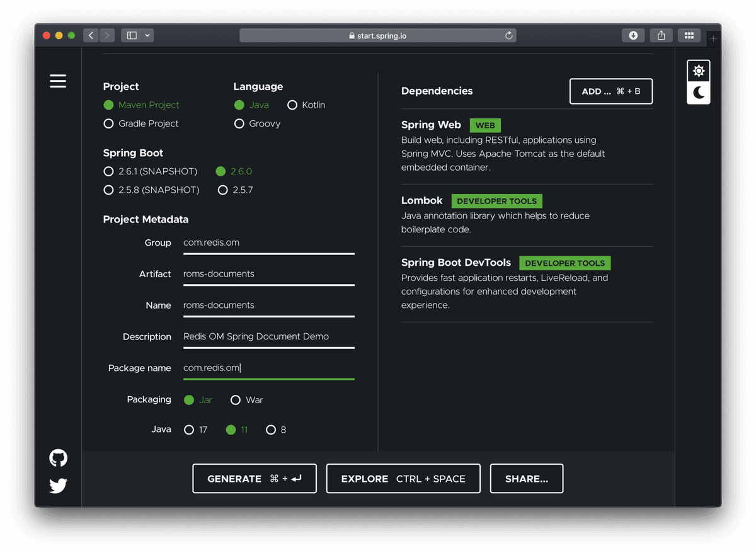The image size is (756, 553).
Task: Select Gradle Project radio button
Action: (109, 124)
